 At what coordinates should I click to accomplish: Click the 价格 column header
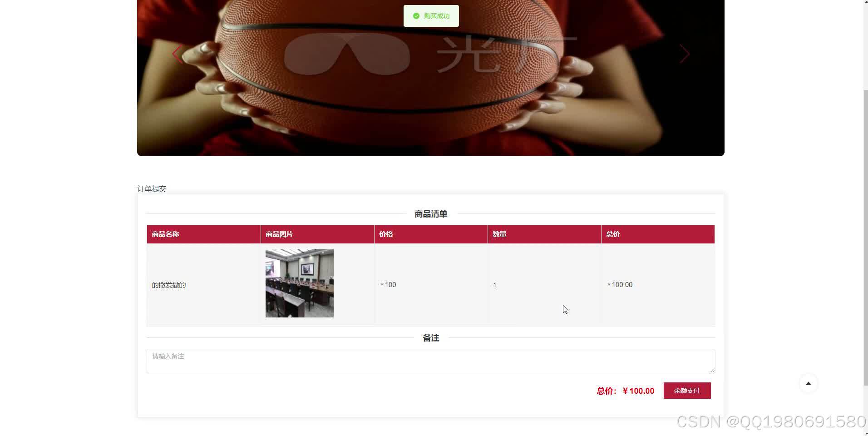[x=431, y=234]
